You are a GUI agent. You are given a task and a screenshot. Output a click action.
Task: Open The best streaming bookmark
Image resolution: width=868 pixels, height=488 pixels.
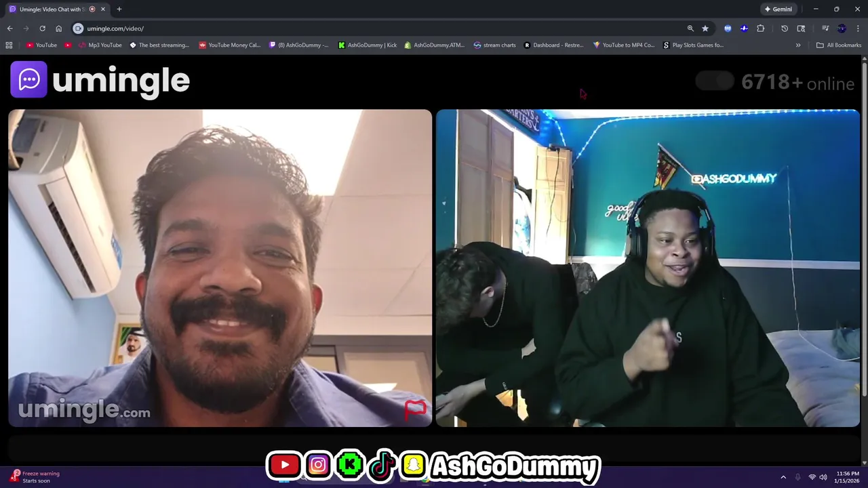(159, 45)
